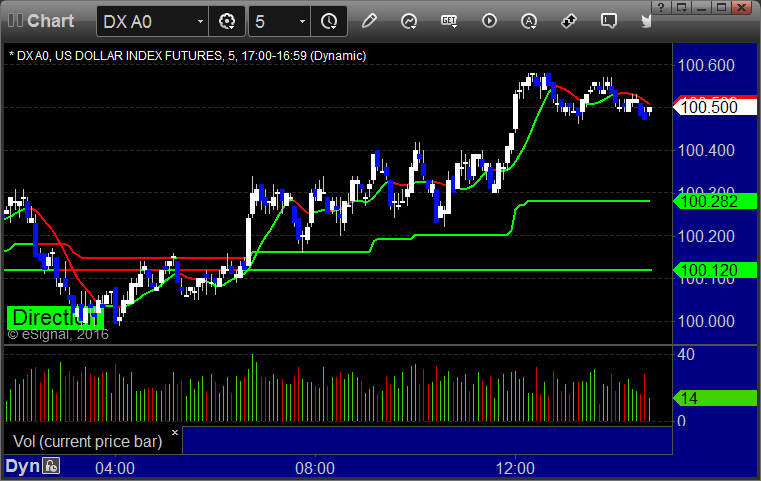Screen dimensions: 761x481
Task: Click the 08:00 time axis label
Action: click(x=315, y=468)
